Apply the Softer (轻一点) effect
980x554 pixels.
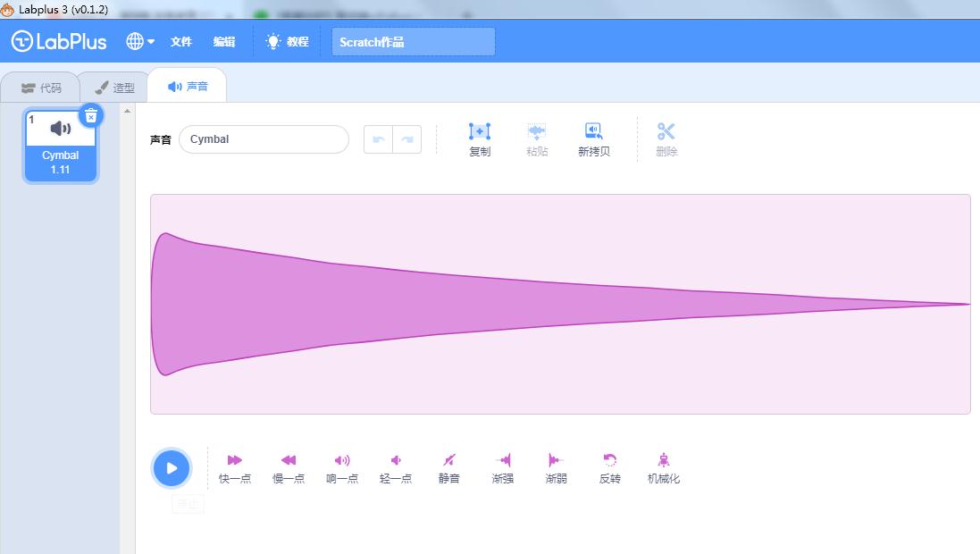point(396,460)
